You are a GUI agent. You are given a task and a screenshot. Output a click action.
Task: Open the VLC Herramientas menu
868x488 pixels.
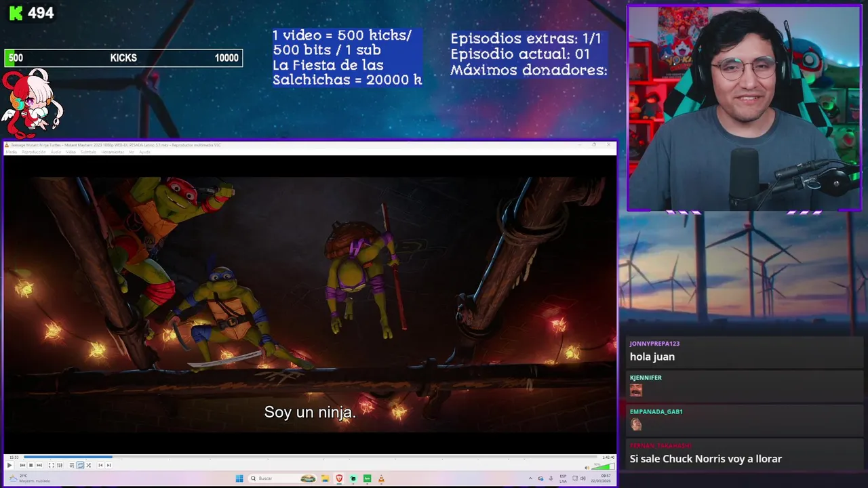(x=113, y=152)
